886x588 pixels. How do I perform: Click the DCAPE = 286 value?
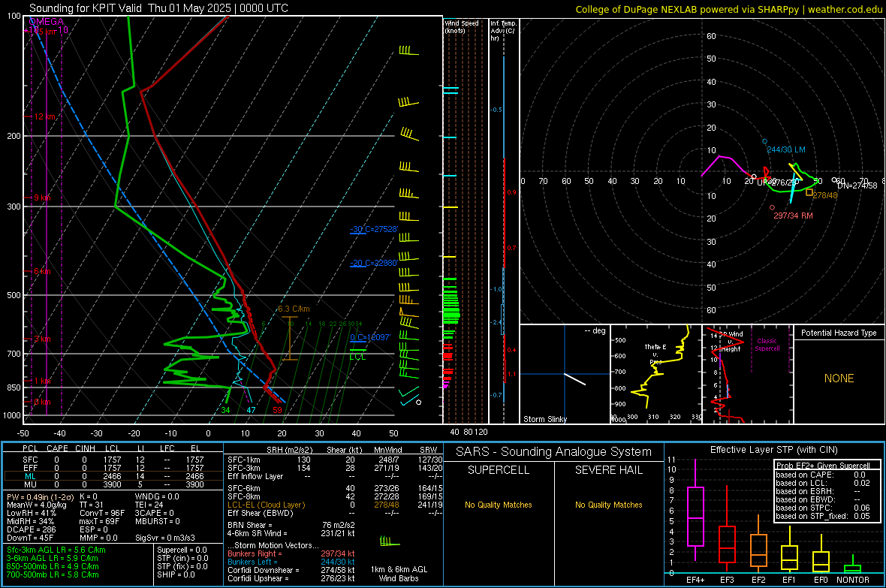coord(31,529)
